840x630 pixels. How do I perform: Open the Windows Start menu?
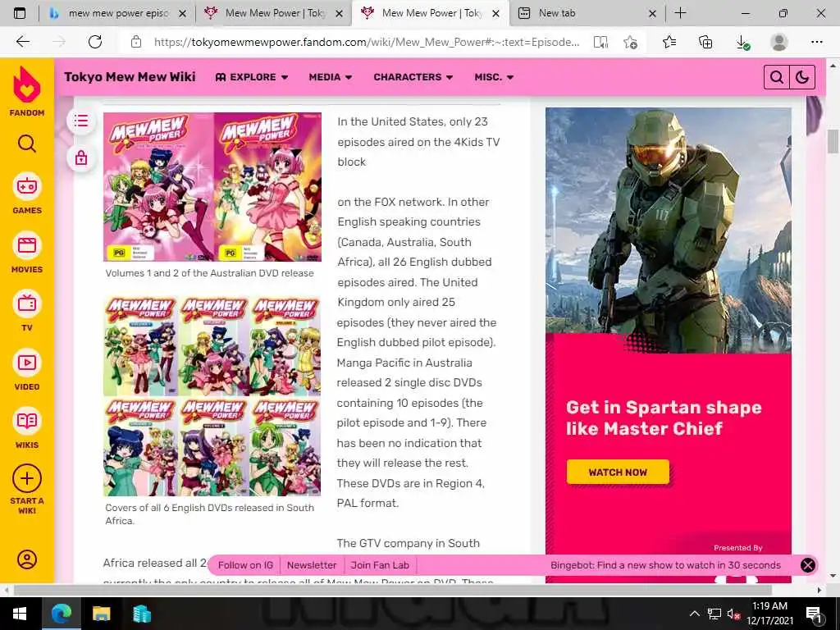20,614
